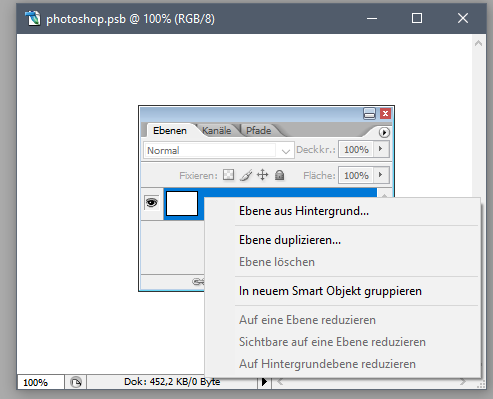Click the link layers icon at panel bottom
493x399 pixels.
click(x=198, y=282)
